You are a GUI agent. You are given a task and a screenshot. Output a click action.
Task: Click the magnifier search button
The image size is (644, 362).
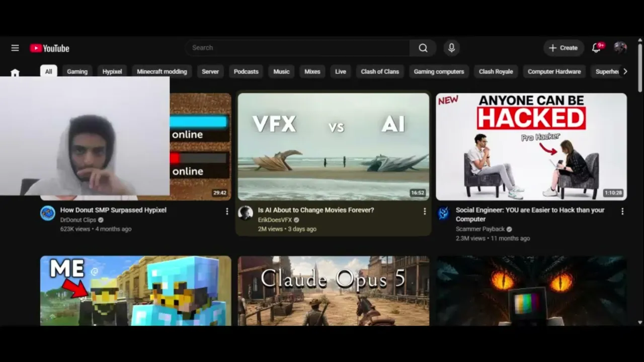(423, 48)
